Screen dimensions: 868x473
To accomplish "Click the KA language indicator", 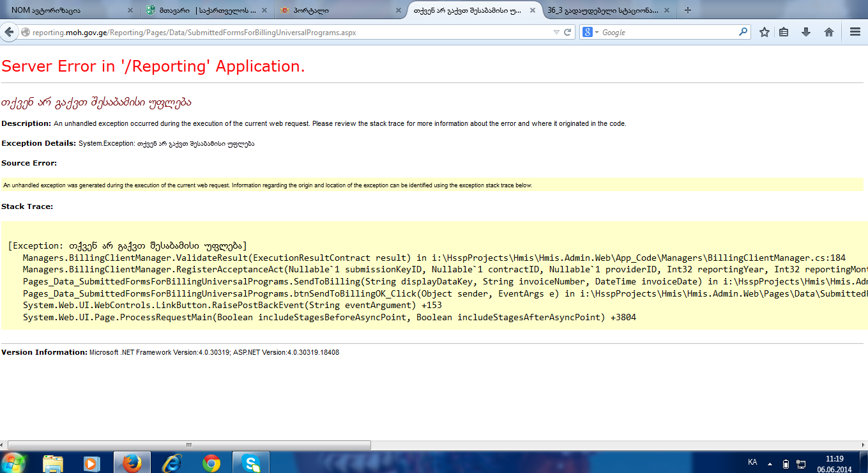I will pos(752,461).
